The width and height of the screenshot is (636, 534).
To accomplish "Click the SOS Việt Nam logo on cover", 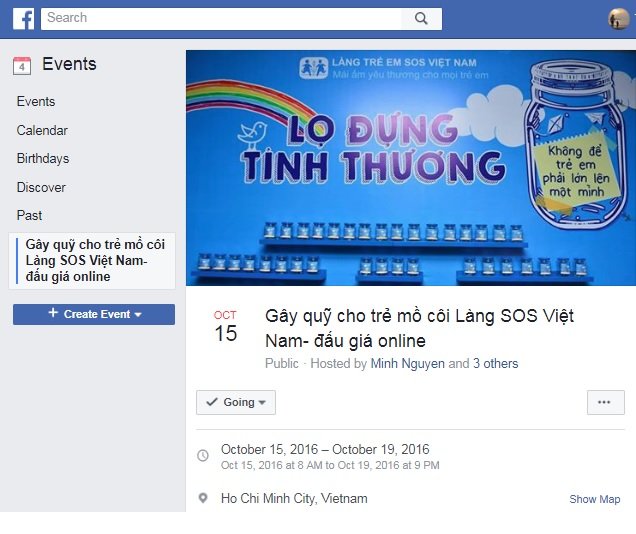I will click(314, 68).
